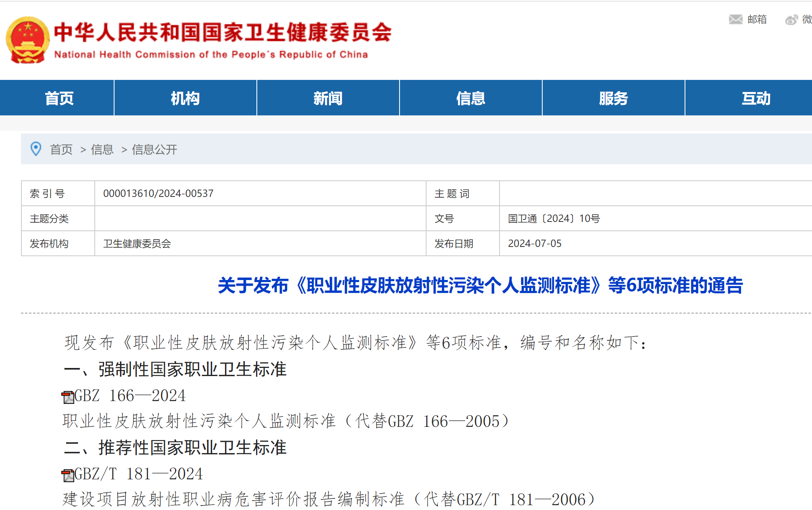Open the GBZ/T 181—2024 standard link
This screenshot has height=510, width=812.
coord(138,474)
